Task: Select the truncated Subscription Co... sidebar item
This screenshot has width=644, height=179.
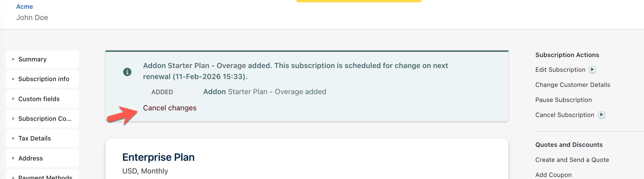Action: point(45,119)
